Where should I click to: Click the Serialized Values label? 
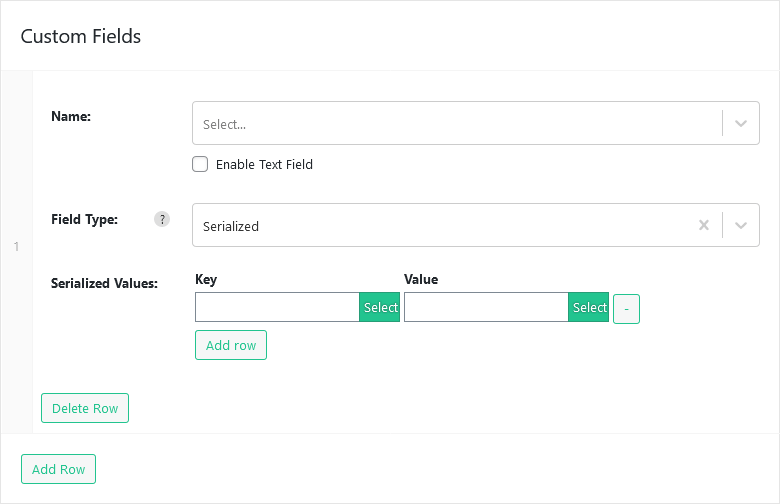coord(104,283)
